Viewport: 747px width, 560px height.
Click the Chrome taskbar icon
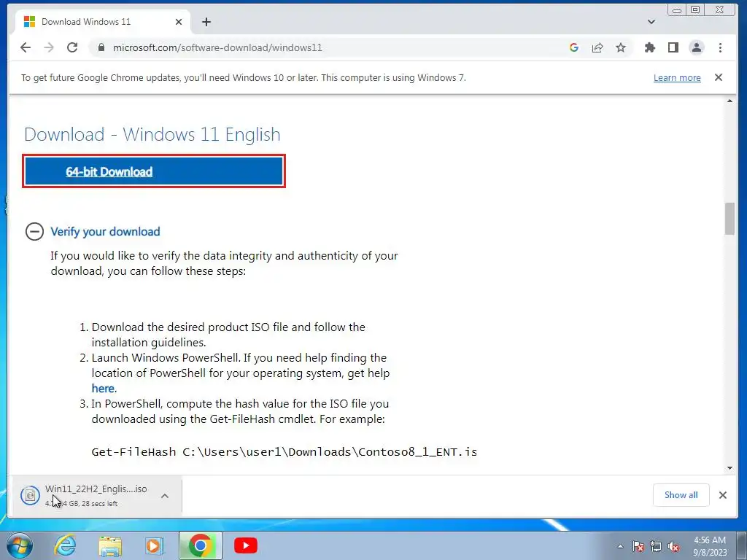(x=201, y=545)
